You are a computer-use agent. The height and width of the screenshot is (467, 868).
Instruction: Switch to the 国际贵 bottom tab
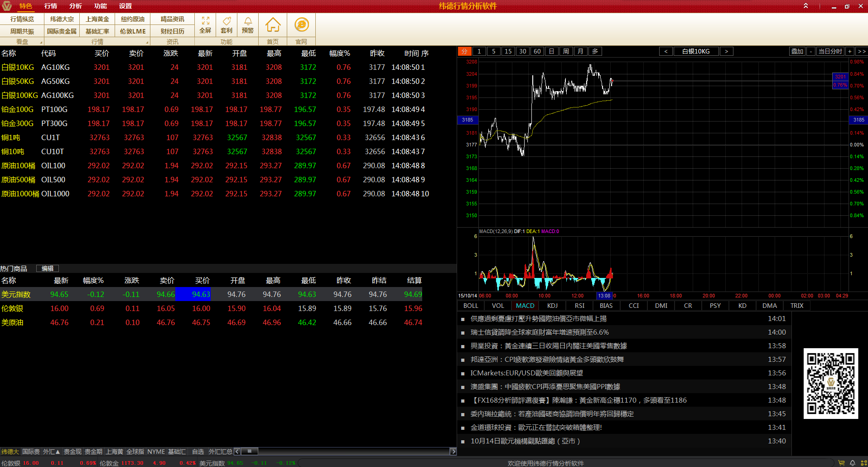pos(31,452)
